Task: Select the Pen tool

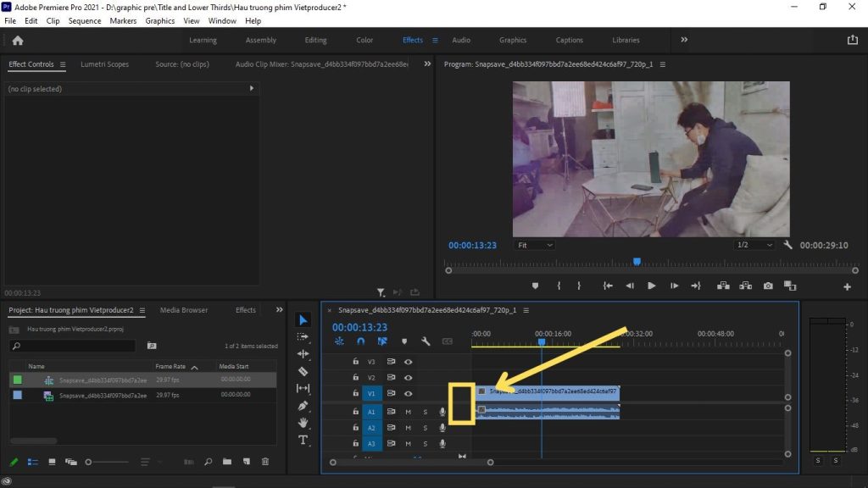Action: (303, 406)
